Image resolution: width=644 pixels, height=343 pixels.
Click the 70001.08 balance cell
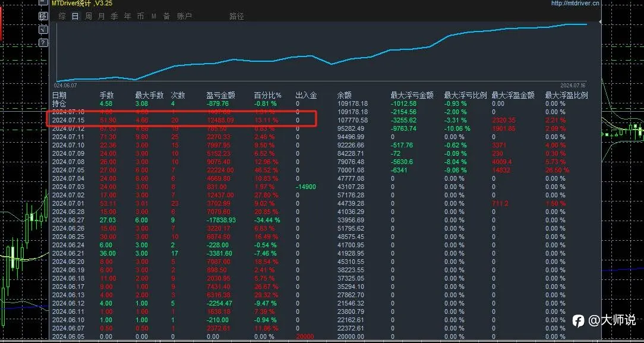pyautogui.click(x=351, y=170)
